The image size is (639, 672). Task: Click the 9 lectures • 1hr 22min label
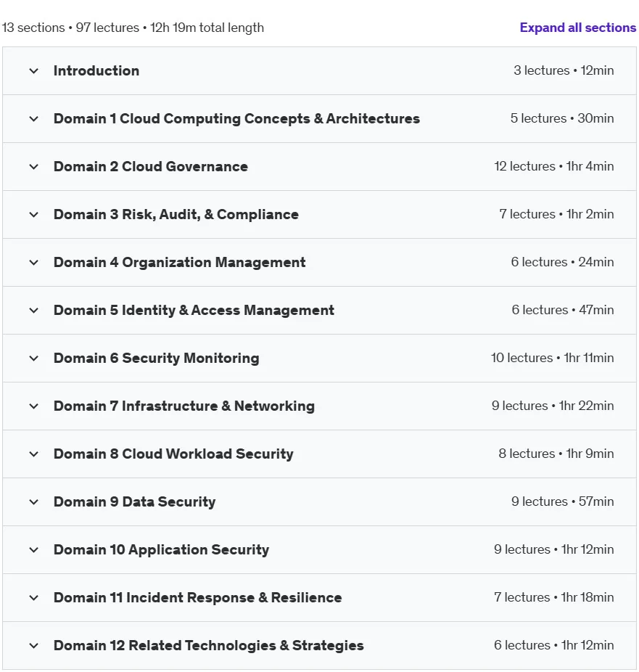click(553, 406)
